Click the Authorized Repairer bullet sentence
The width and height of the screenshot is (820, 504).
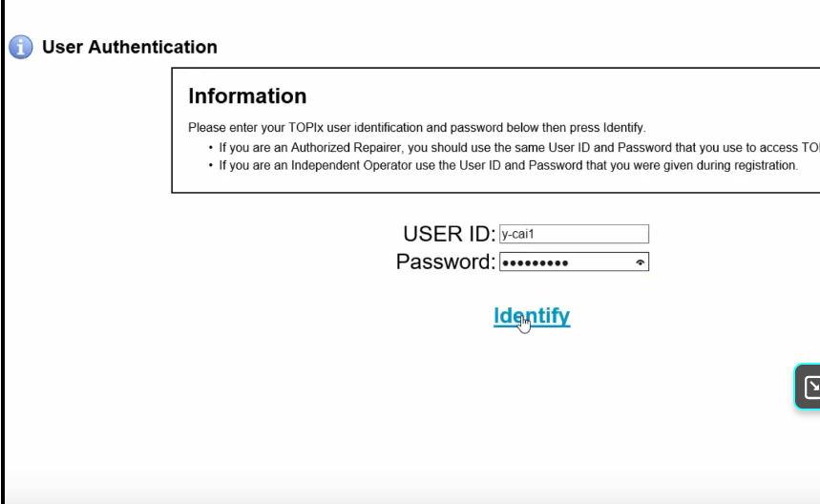[518, 147]
